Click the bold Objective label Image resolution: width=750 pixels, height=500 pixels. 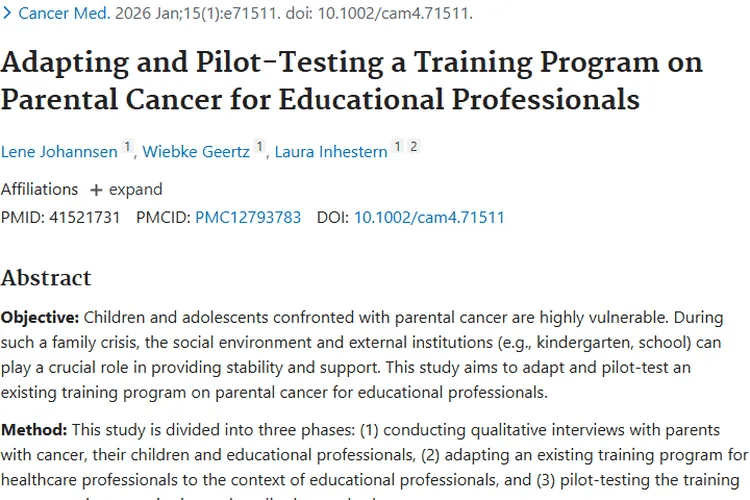(40, 317)
